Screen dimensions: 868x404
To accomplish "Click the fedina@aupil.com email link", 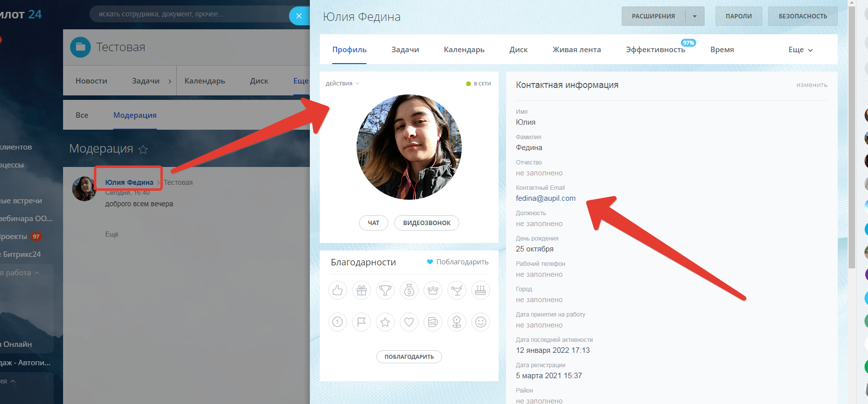I will click(546, 198).
